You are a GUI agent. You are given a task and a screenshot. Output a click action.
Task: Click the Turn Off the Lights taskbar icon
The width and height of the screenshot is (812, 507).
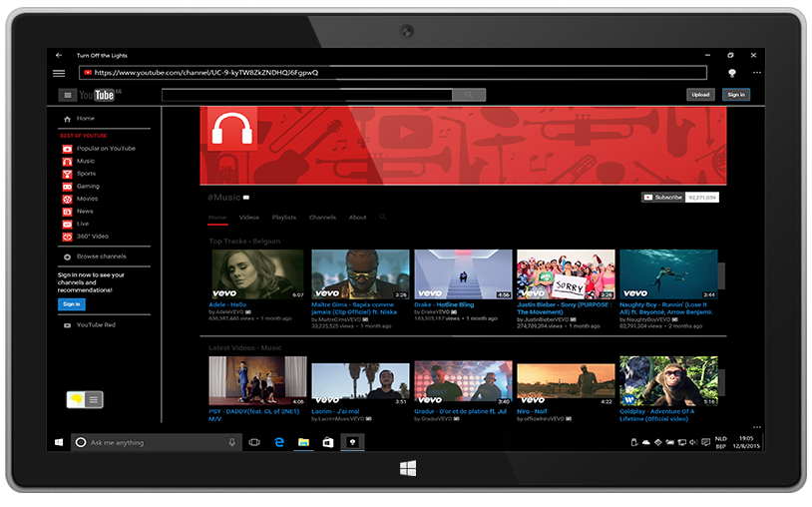pos(352,442)
